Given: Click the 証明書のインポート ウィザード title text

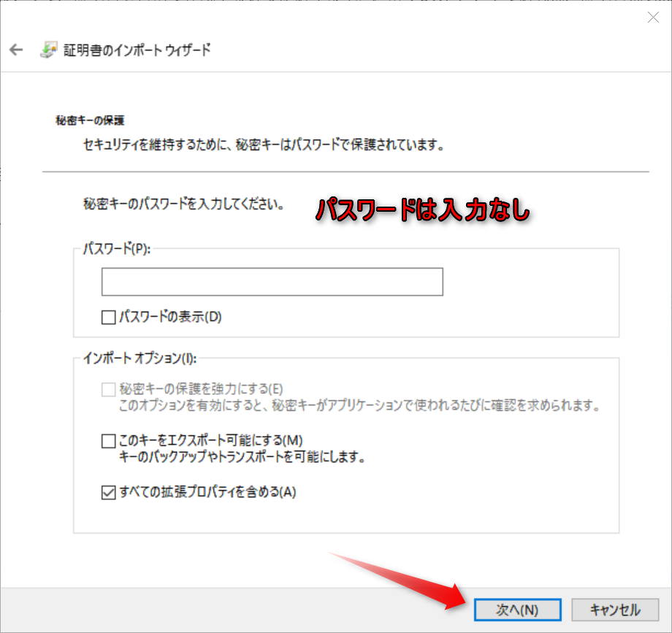Looking at the screenshot, I should click(x=137, y=50).
